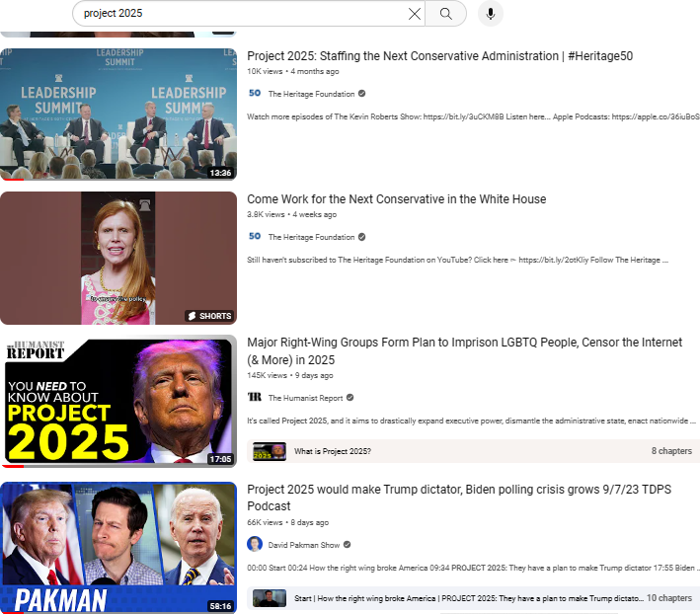Open 'Major Right-Wing Groups Form Plan' video title
The image size is (700, 614).
(464, 351)
